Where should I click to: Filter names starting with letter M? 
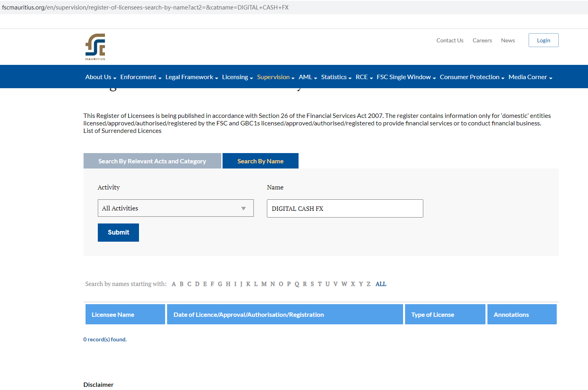264,284
